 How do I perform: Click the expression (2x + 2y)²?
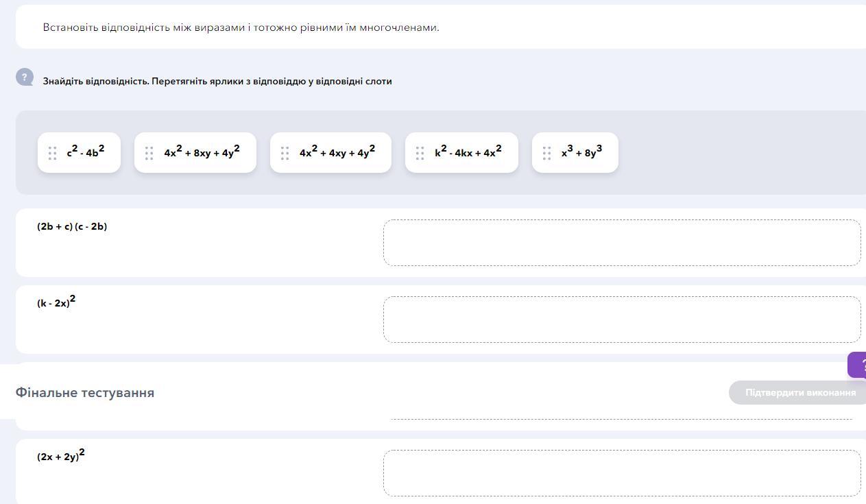(x=61, y=455)
